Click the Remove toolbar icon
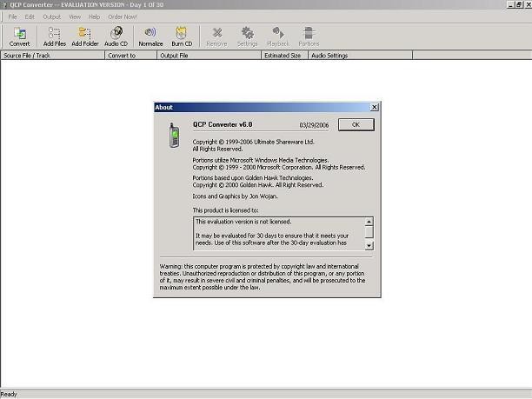The height and width of the screenshot is (399, 532). tap(216, 37)
